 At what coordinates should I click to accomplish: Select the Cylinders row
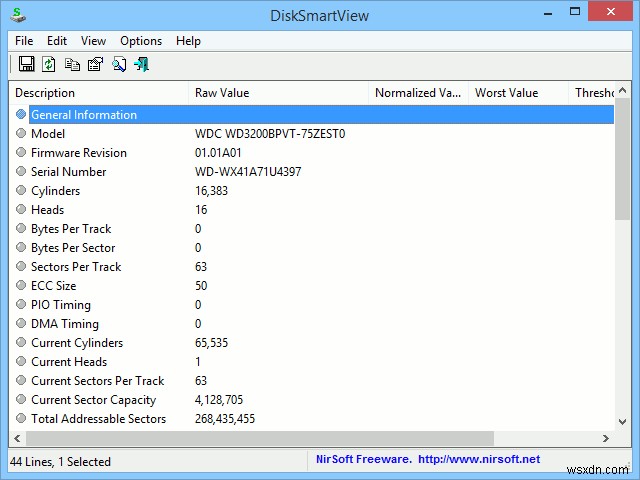coord(312,190)
